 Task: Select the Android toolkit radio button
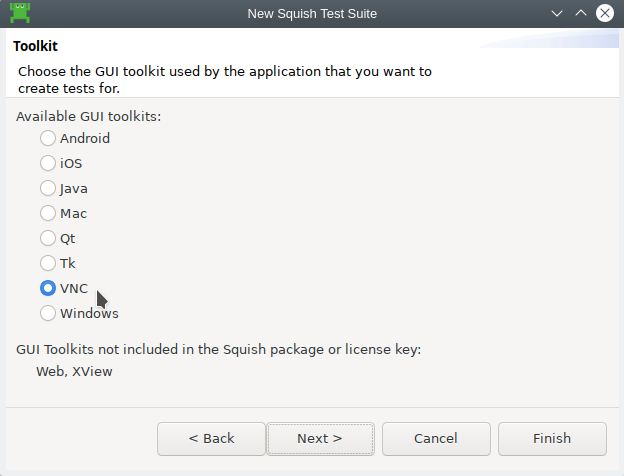[x=48, y=138]
